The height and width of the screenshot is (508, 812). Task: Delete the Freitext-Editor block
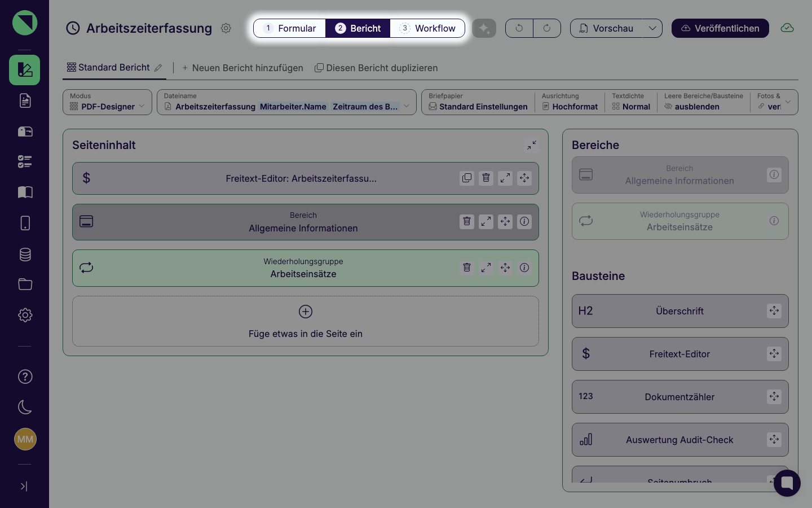pyautogui.click(x=486, y=178)
